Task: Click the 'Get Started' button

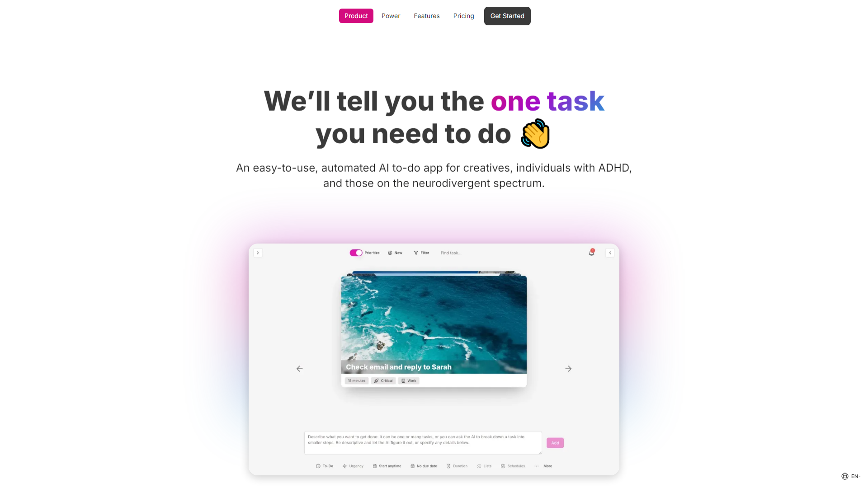Action: point(507,15)
